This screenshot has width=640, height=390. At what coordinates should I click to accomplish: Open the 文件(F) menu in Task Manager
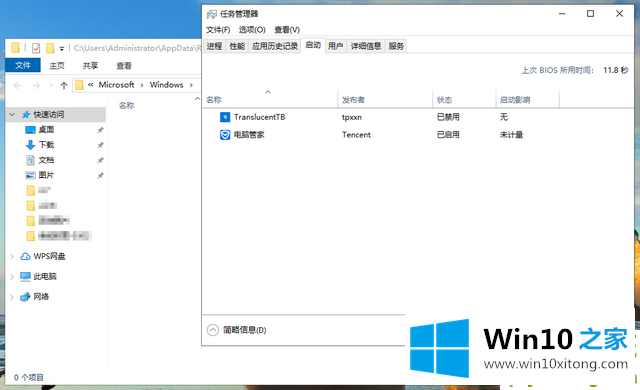218,30
